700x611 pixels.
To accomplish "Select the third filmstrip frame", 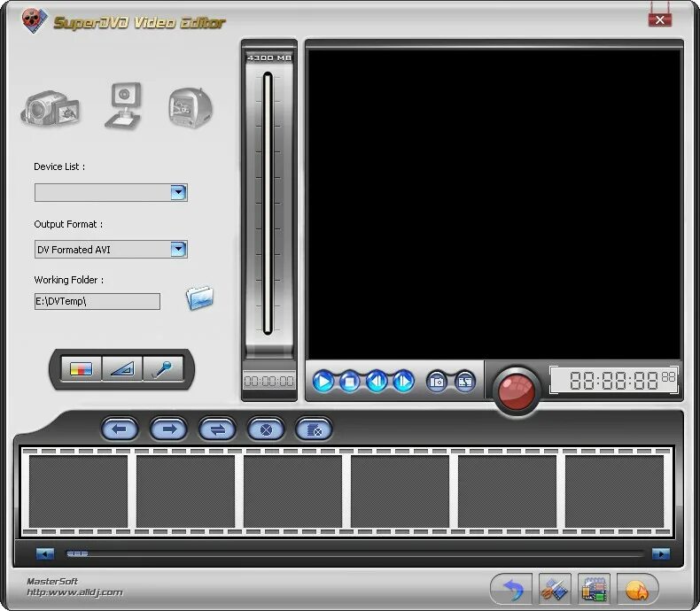I will coord(293,491).
